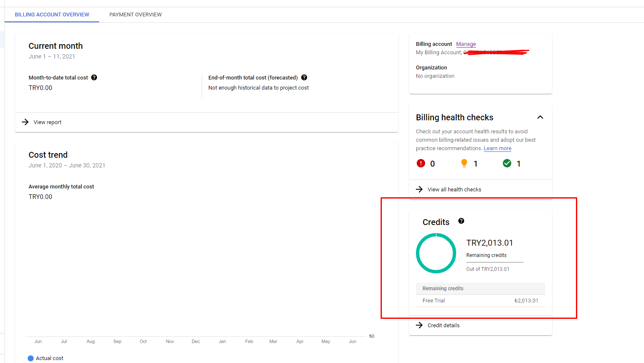This screenshot has height=363, width=644.
Task: Click the Out of TRY2,013.01 text
Action: 488,269
